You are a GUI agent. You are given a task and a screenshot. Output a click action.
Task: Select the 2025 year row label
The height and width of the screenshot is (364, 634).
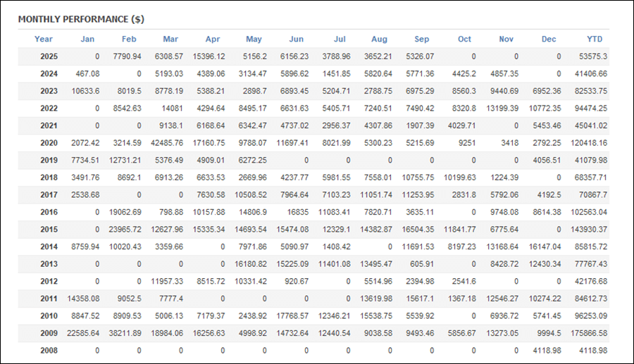pos(49,56)
